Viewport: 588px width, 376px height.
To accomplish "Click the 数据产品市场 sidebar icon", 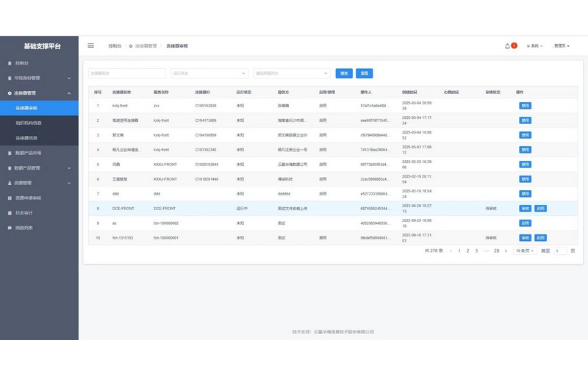I will tap(10, 153).
